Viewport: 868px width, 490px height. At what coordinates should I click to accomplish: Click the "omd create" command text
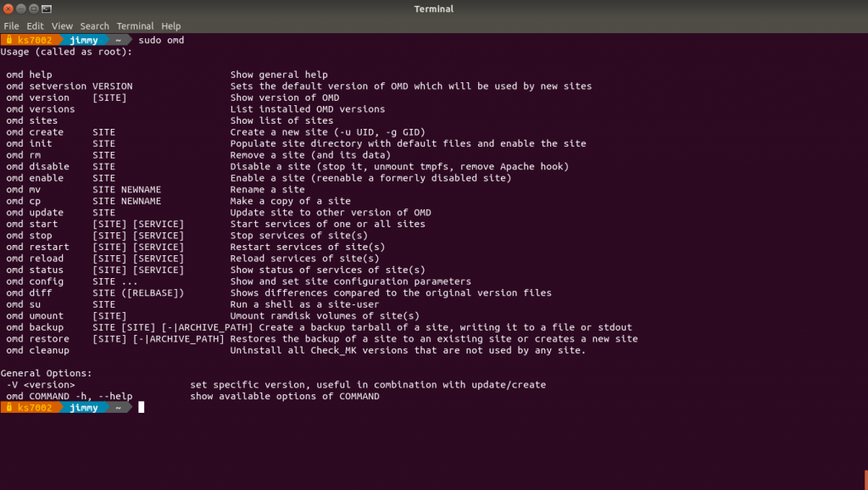(35, 132)
